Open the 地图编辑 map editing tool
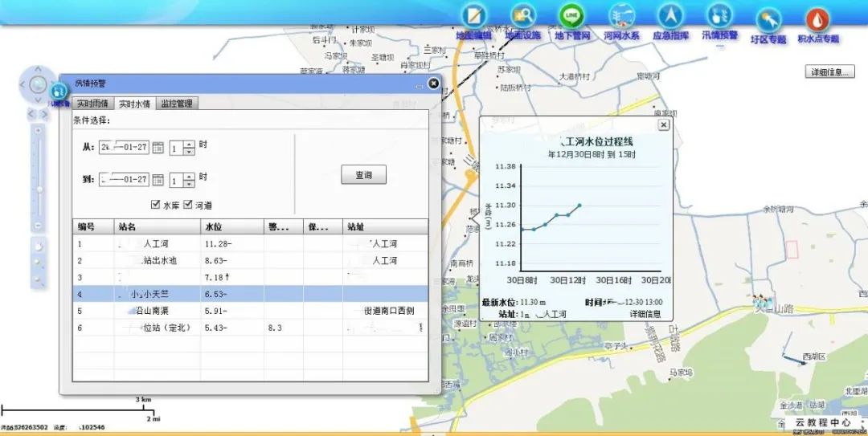Image resolution: width=868 pixels, height=436 pixels. [x=473, y=17]
